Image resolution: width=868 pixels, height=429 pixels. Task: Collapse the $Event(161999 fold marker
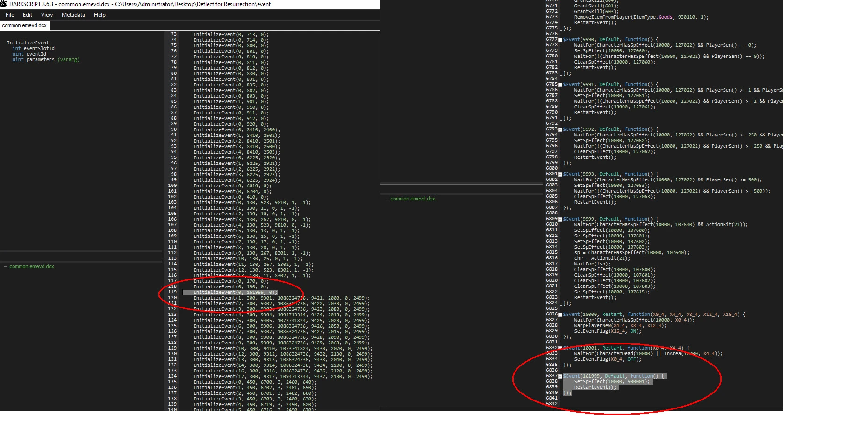click(x=560, y=376)
